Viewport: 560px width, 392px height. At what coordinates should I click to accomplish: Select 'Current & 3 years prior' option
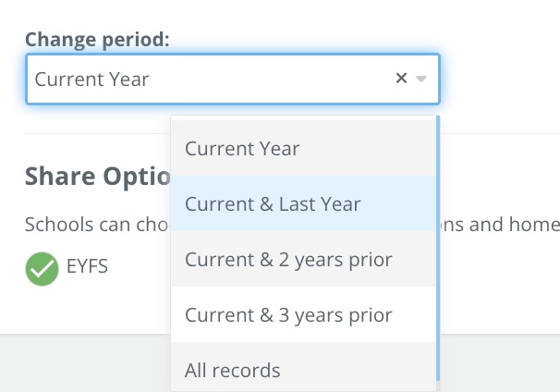(x=288, y=315)
